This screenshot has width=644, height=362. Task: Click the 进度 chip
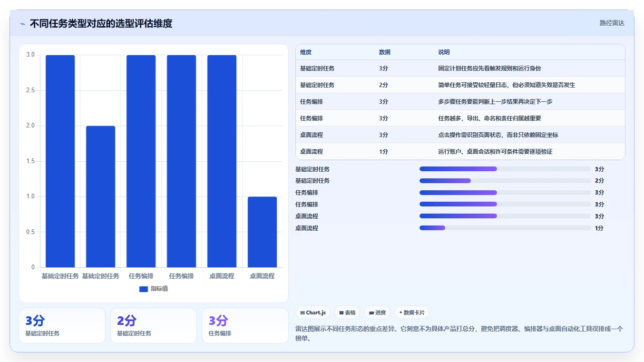(377, 313)
